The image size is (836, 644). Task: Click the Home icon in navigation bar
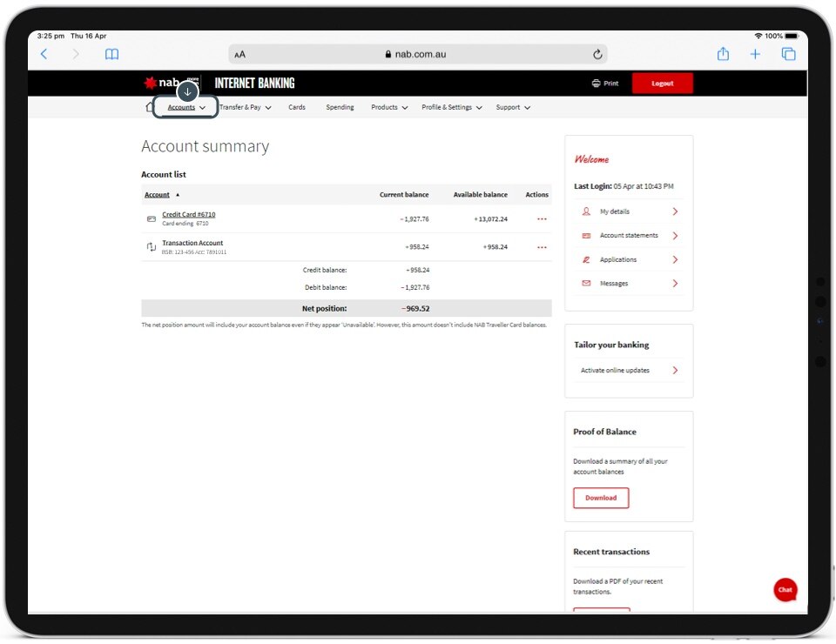[x=150, y=107]
